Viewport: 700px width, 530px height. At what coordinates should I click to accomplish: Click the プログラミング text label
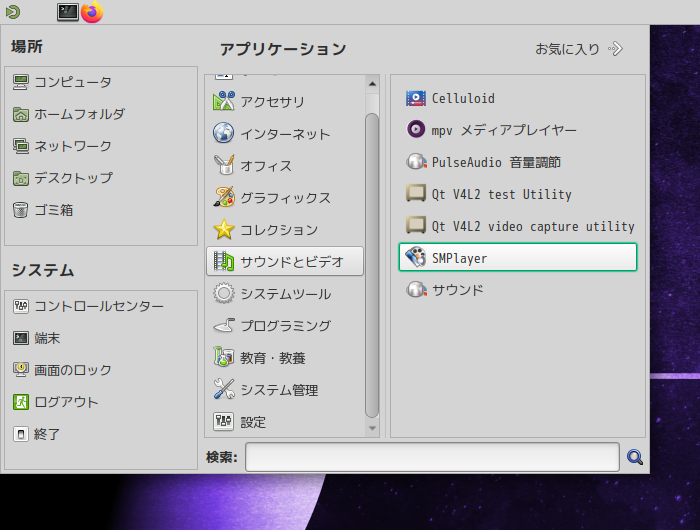pyautogui.click(x=286, y=326)
